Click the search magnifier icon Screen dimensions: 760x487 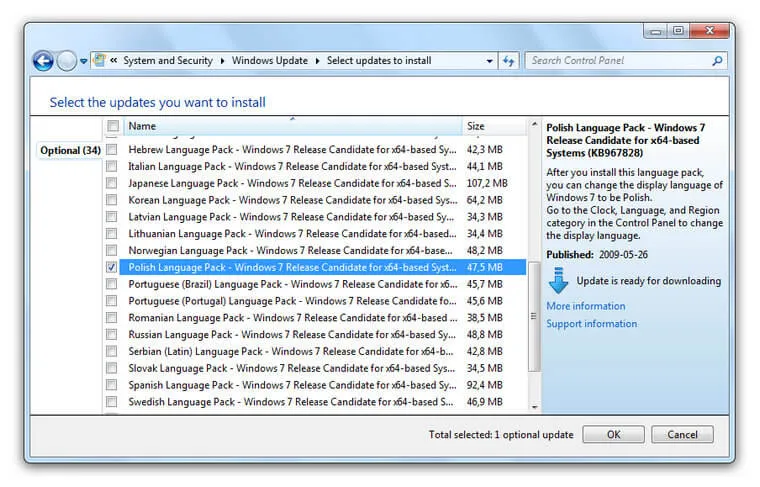[x=717, y=61]
